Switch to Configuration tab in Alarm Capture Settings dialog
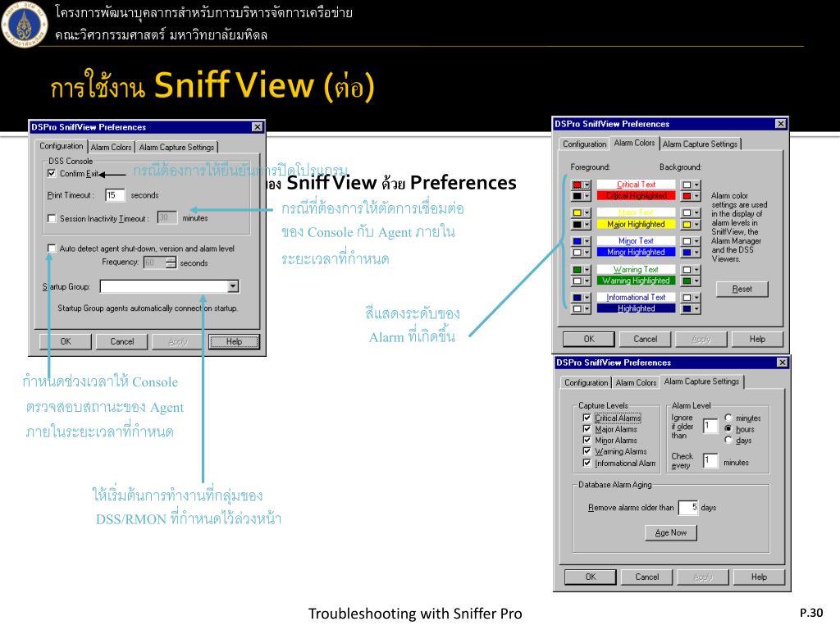Image resolution: width=840 pixels, height=630 pixels. coord(586,382)
